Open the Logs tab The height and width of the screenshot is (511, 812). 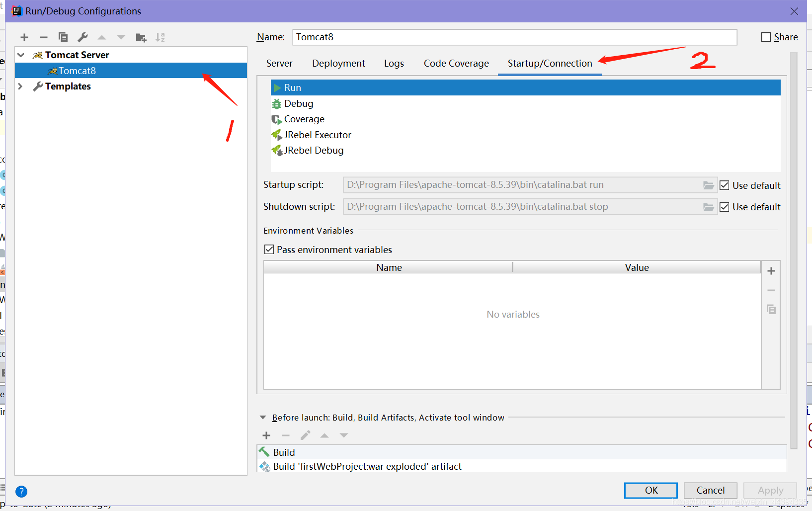(394, 63)
